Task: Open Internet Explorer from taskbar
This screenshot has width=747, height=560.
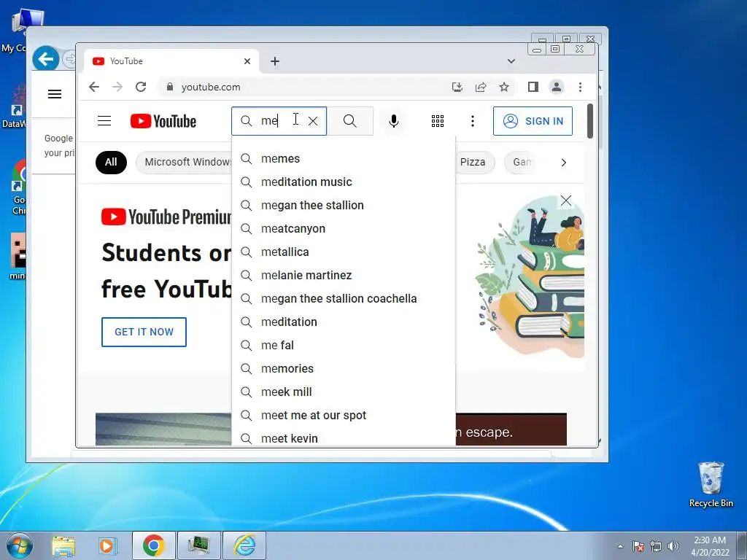Action: 245,545
